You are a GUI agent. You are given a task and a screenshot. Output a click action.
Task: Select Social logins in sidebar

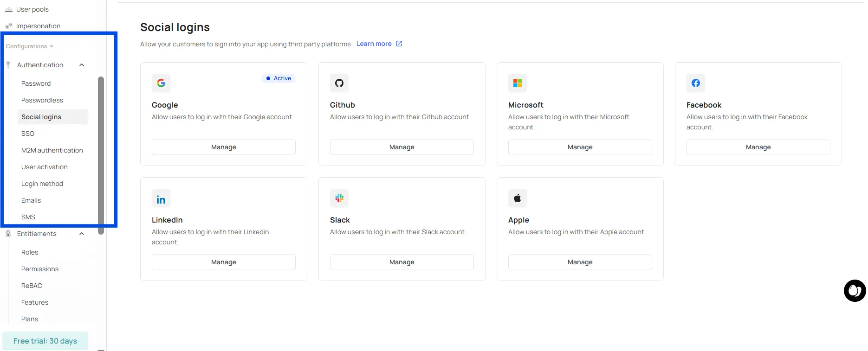(52, 117)
